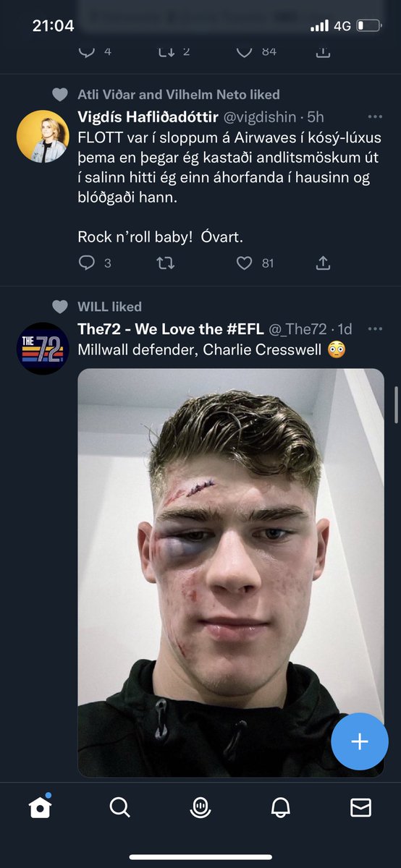
Task: Open the Messages envelope tab
Action: pos(360,808)
